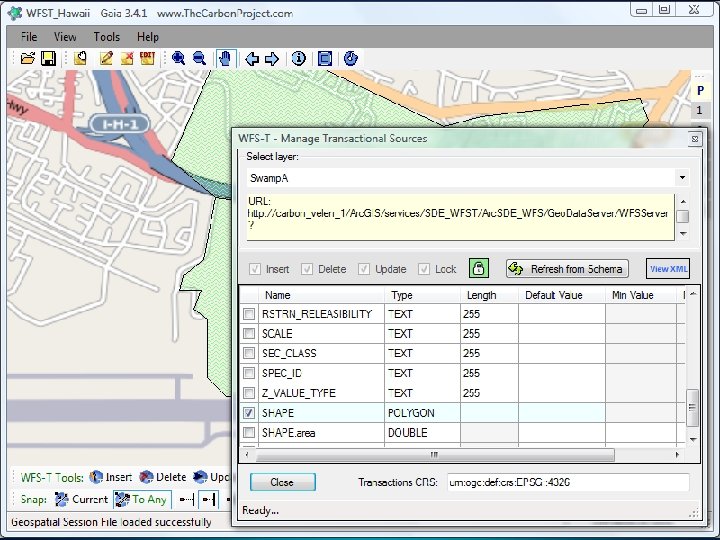720x540 pixels.
Task: Go to previous map extent arrow
Action: tap(251, 59)
